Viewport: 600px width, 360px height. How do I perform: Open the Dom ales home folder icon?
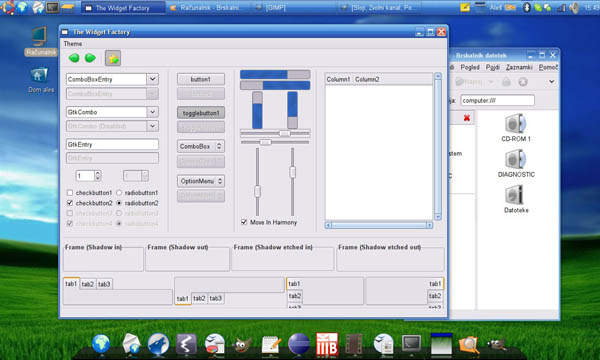pyautogui.click(x=41, y=80)
